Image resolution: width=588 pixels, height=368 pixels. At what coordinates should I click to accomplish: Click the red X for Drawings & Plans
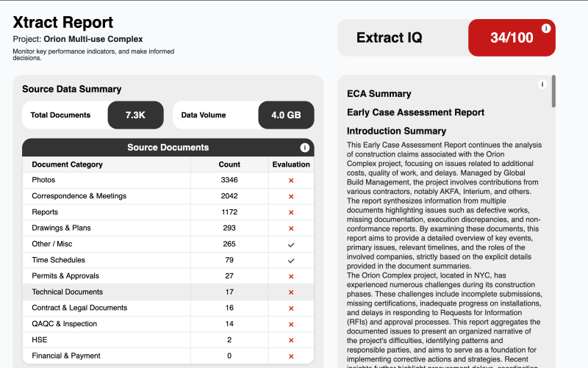pos(291,228)
